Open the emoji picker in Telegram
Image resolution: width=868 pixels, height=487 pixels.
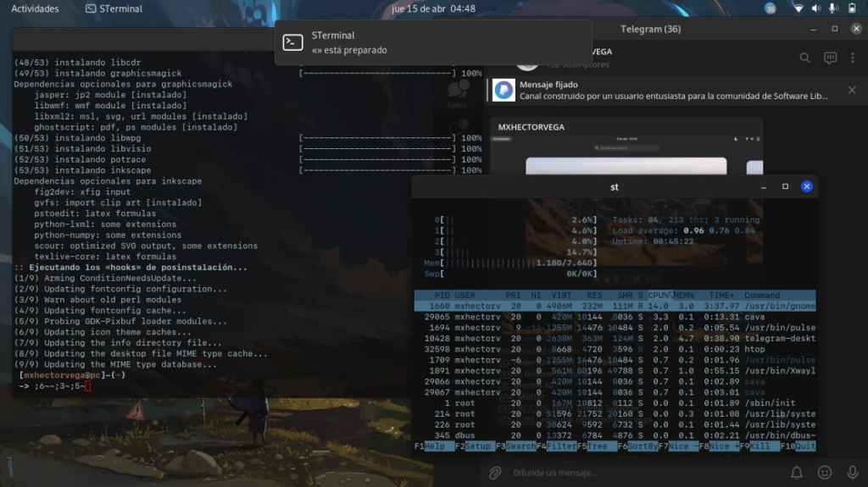coord(823,473)
